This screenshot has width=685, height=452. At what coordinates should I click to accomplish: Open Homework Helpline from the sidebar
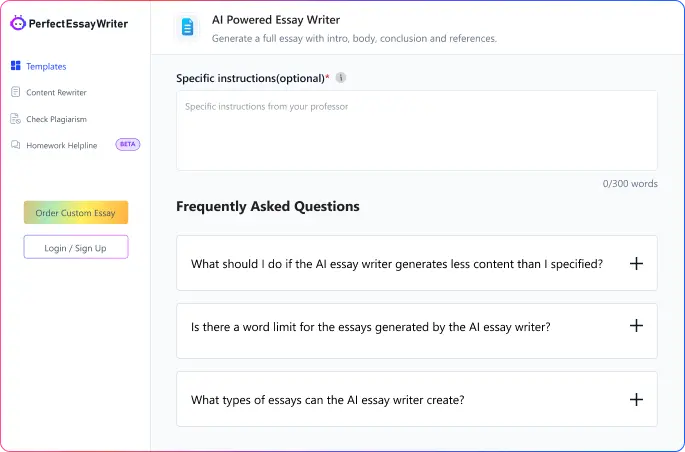point(62,145)
